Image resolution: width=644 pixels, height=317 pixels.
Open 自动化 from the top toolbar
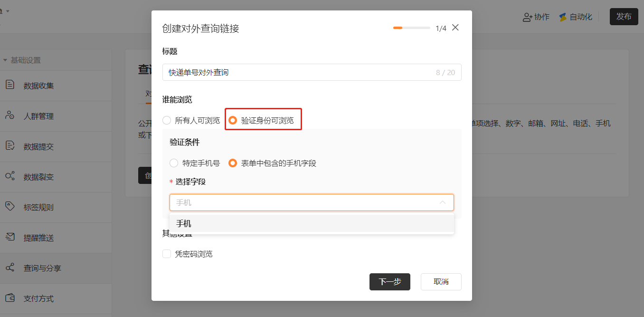[576, 17]
